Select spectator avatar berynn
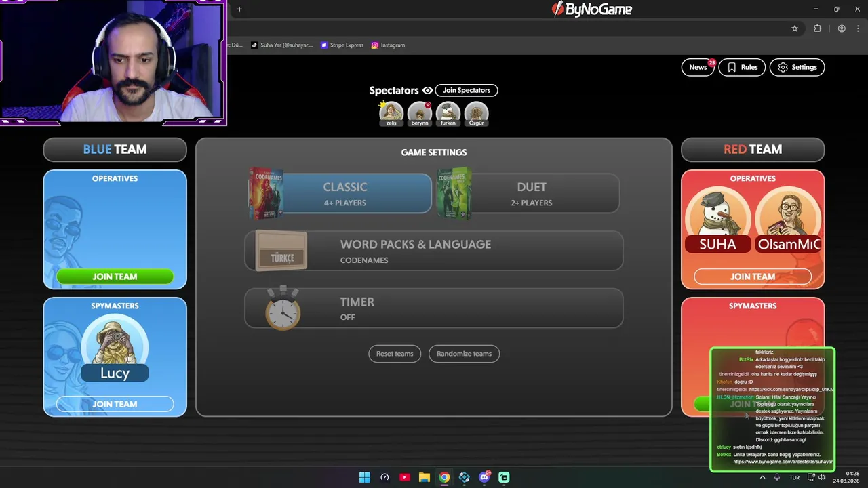The width and height of the screenshot is (868, 488). pos(420,113)
